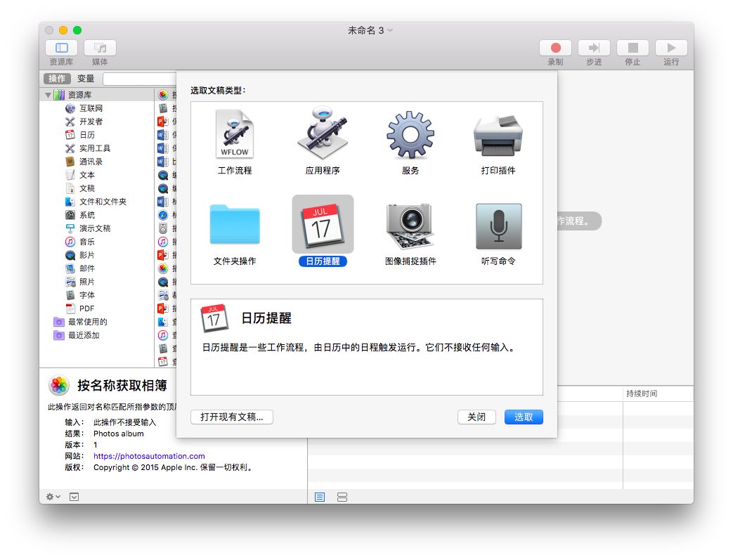Toggle the Media (媒体) browser button
733x560 pixels.
(100, 48)
